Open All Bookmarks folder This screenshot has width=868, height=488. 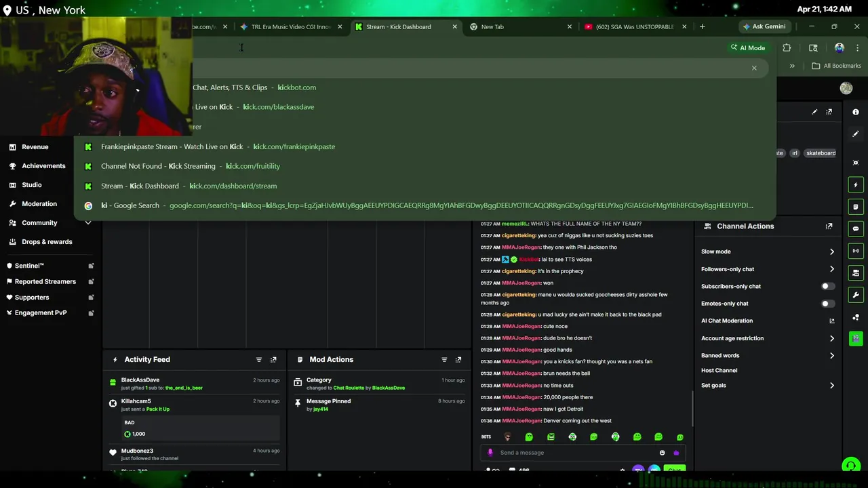coord(836,66)
